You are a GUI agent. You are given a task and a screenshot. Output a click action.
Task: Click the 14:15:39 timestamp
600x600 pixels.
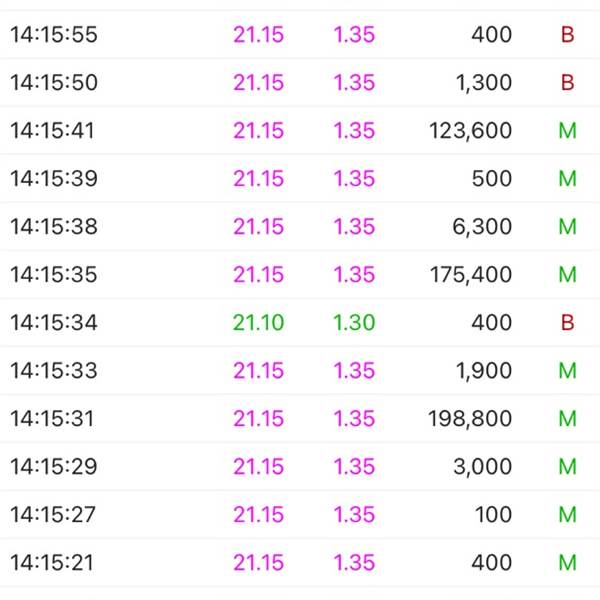[54, 178]
